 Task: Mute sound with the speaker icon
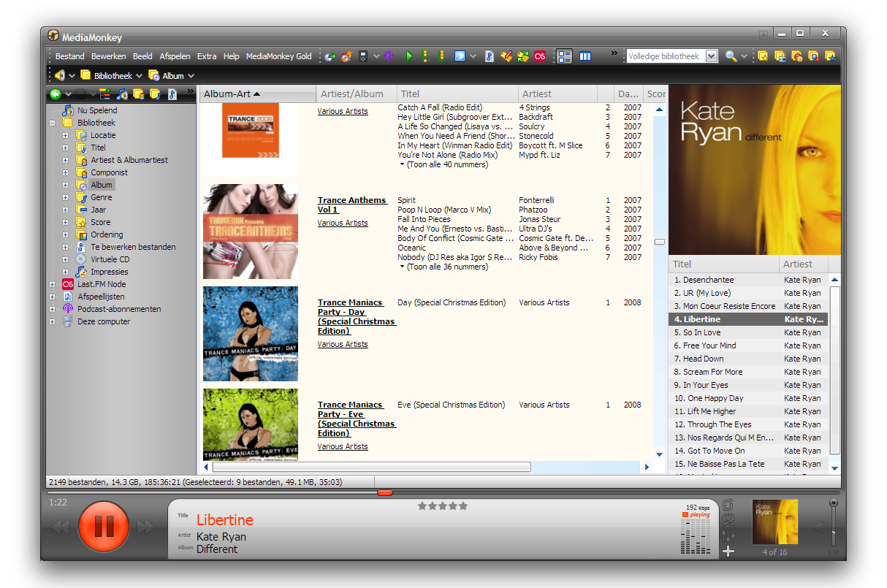(x=819, y=527)
